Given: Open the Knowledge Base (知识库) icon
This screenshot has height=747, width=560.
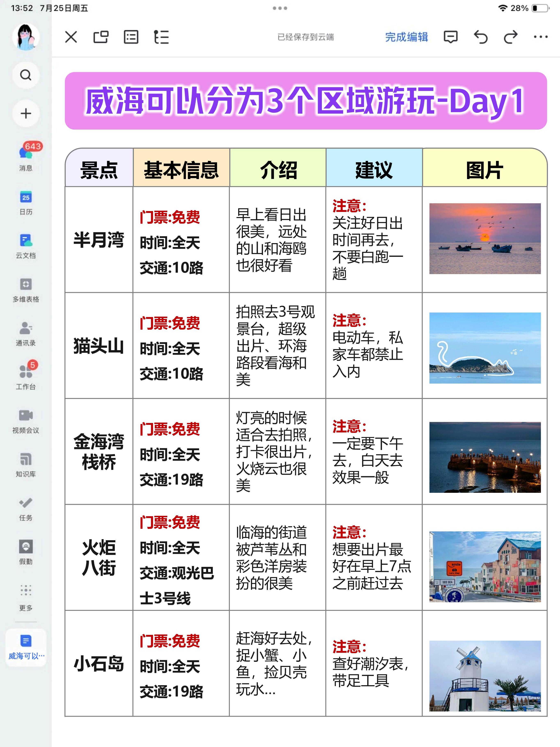Looking at the screenshot, I should 26,460.
